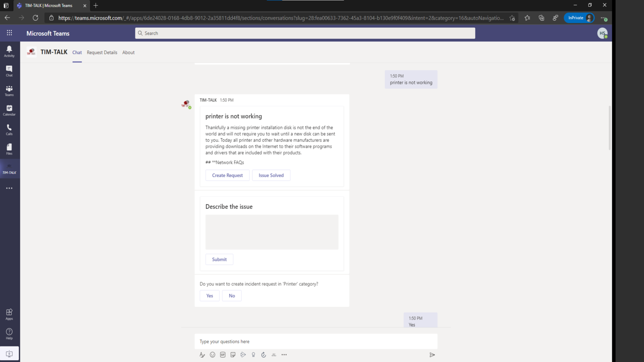Click the Microsoft Teams title text
Image resolution: width=644 pixels, height=362 pixels.
pos(48,33)
